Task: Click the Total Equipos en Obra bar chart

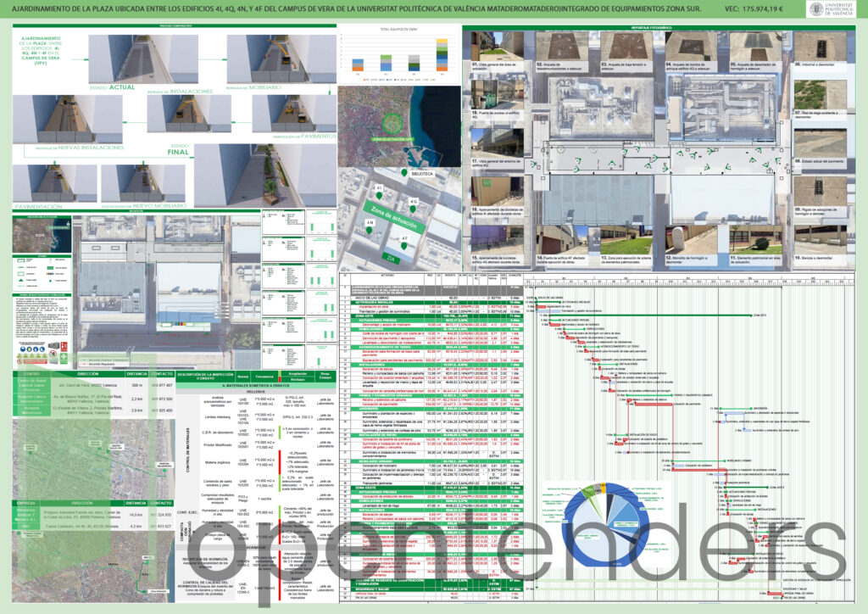Action: click(x=398, y=54)
